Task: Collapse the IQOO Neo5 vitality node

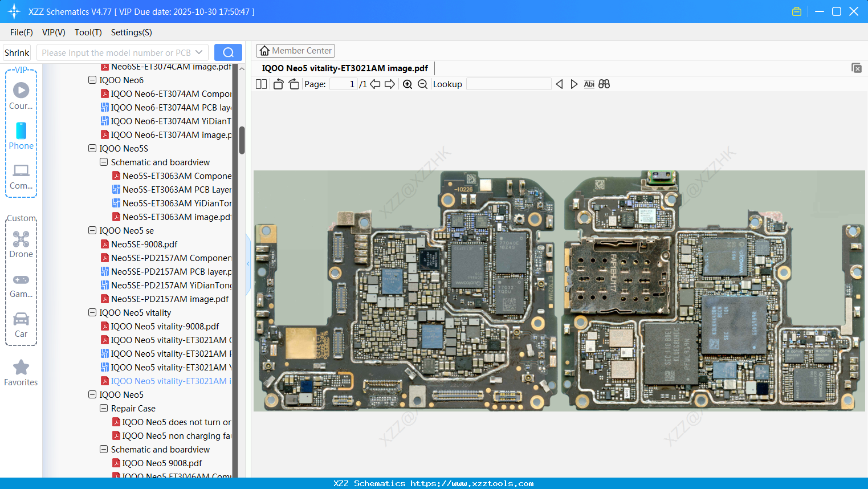Action: 92,313
